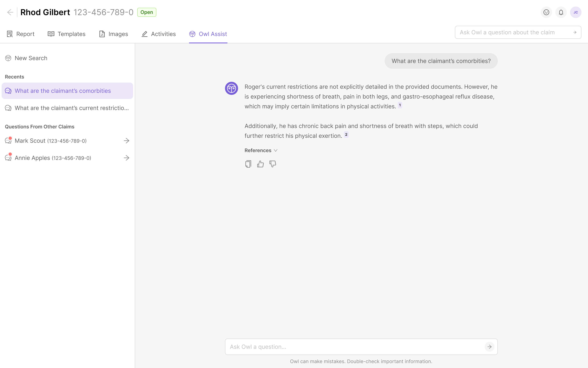
Task: Send question with bottom arrow button
Action: (x=489, y=347)
